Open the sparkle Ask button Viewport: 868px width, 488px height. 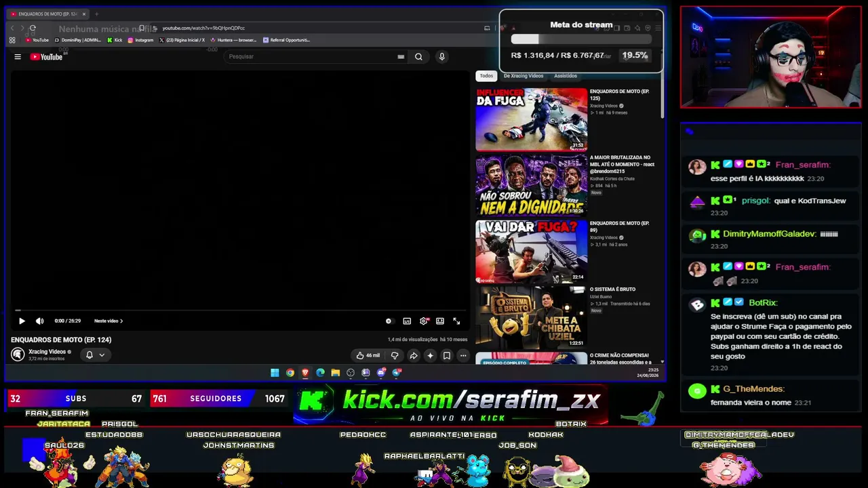pyautogui.click(x=430, y=355)
